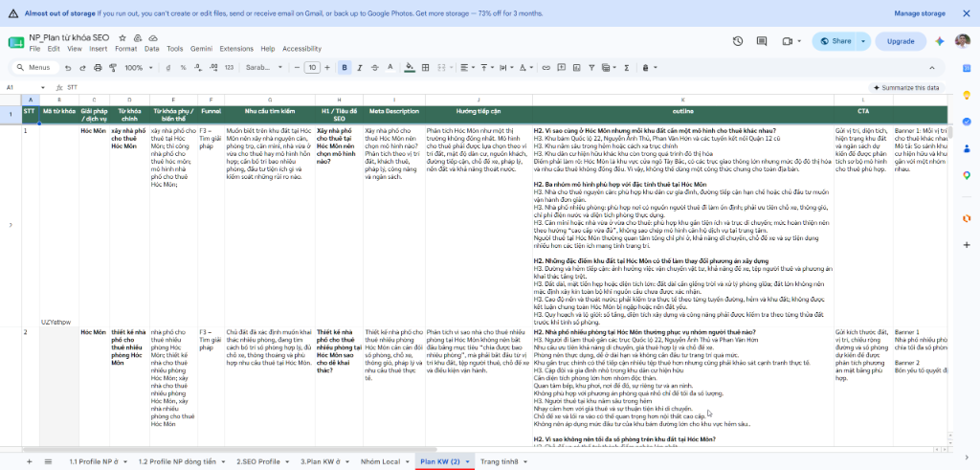Decrease font size with minus button

[x=298, y=68]
